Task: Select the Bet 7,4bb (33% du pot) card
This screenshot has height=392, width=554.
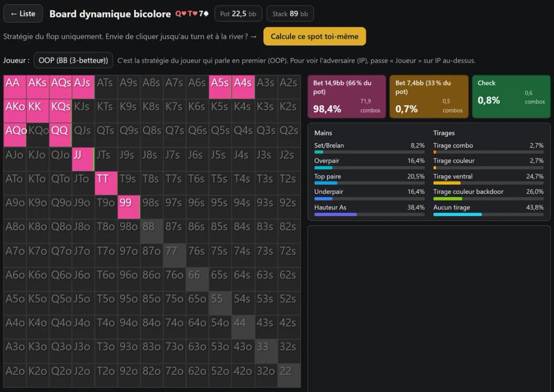Action: [x=429, y=96]
